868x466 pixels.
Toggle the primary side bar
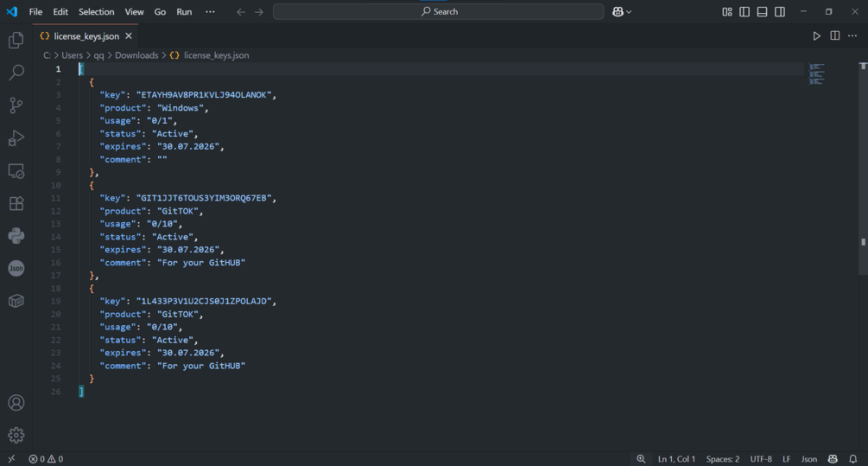click(x=744, y=11)
